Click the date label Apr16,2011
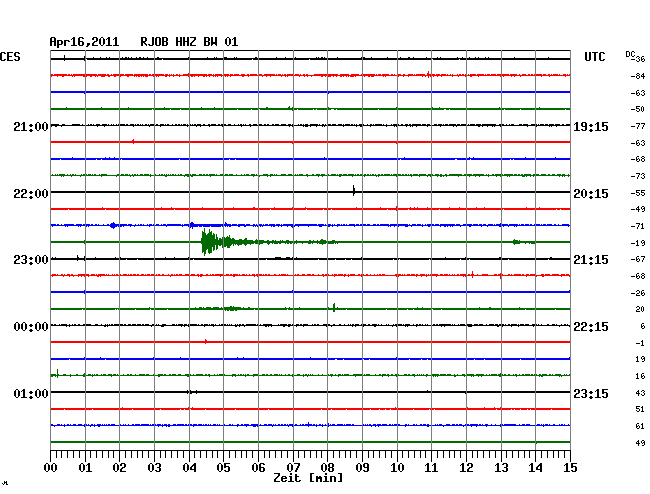The height and width of the screenshot is (494, 650). [84, 42]
